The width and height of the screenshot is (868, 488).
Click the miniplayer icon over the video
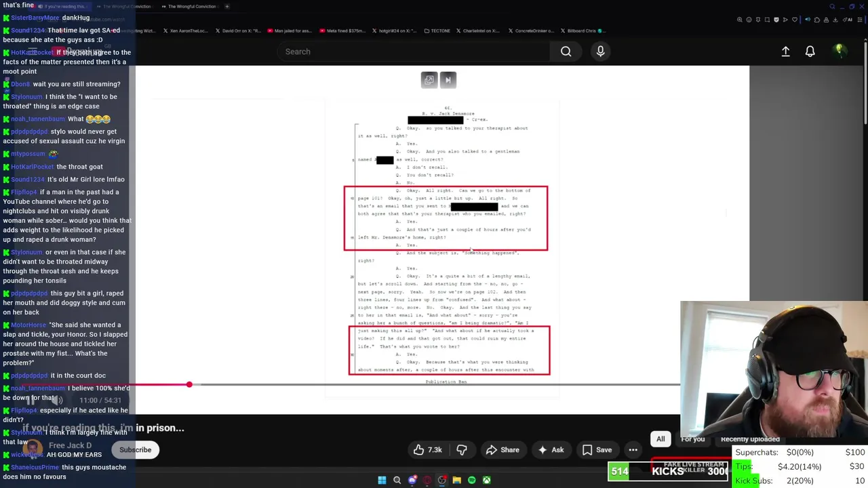point(429,80)
